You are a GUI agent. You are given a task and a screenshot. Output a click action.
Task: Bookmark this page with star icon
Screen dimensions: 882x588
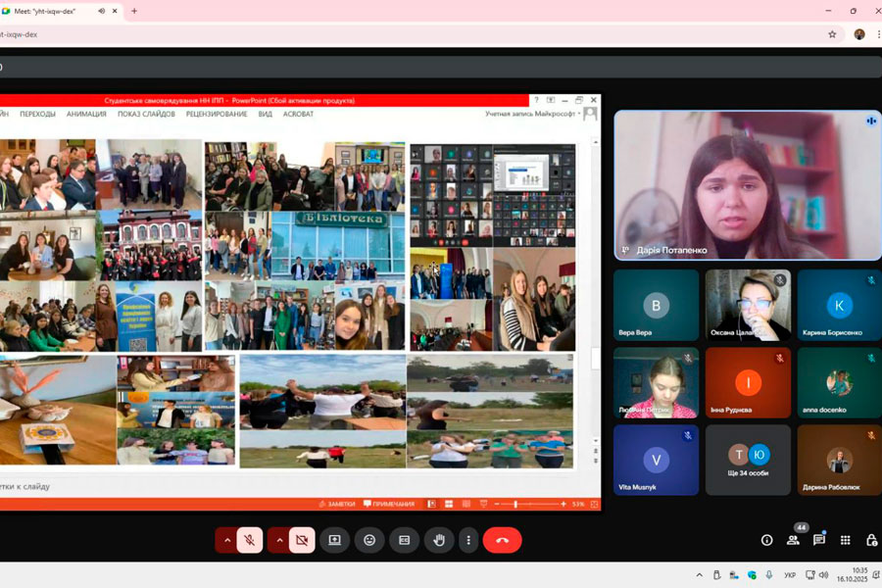(x=832, y=34)
